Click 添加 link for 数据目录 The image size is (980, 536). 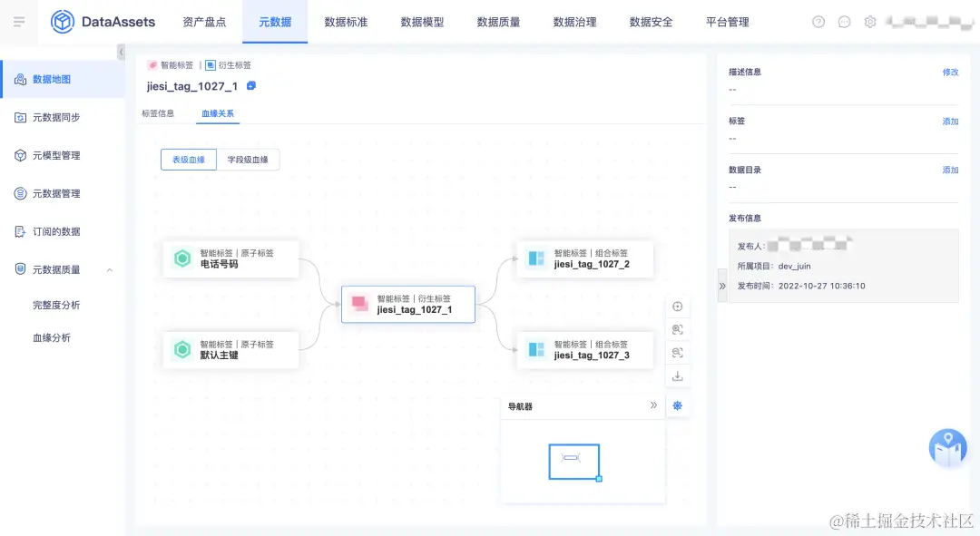950,170
